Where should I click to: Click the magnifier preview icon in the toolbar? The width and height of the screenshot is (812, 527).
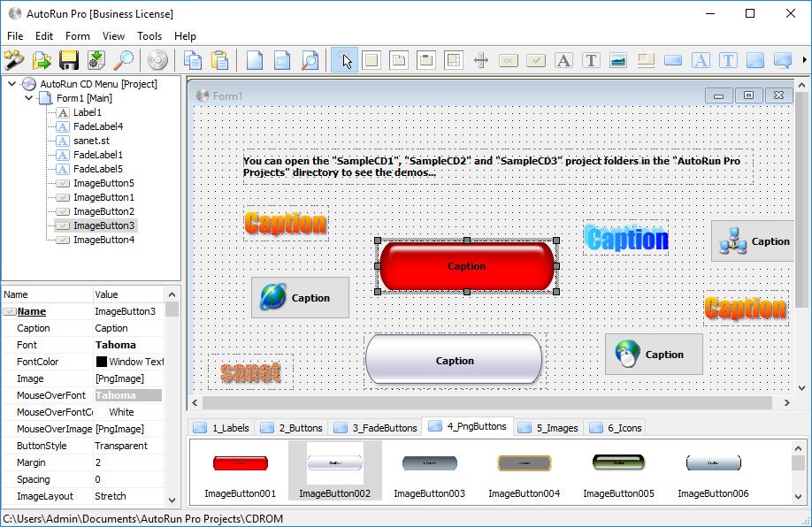pyautogui.click(x=123, y=60)
